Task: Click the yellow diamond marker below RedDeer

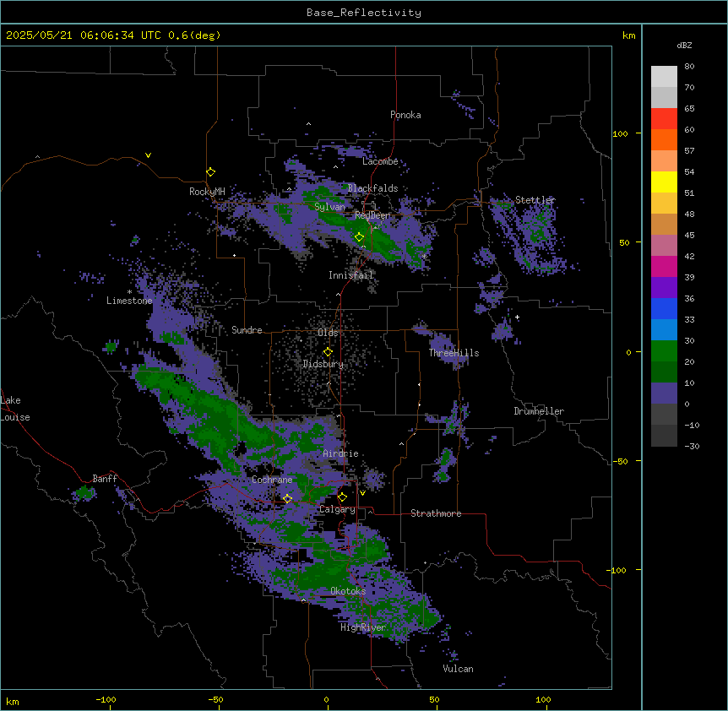Action: coord(359,237)
